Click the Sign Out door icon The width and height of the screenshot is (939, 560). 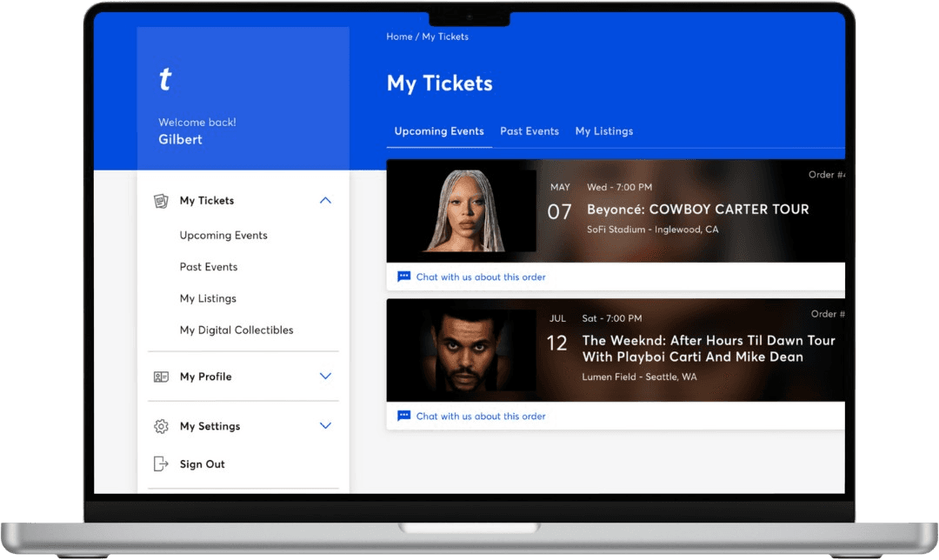[x=161, y=463]
